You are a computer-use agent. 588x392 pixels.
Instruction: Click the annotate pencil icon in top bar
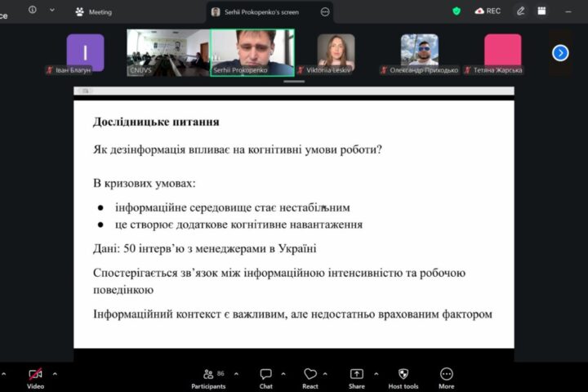521,11
